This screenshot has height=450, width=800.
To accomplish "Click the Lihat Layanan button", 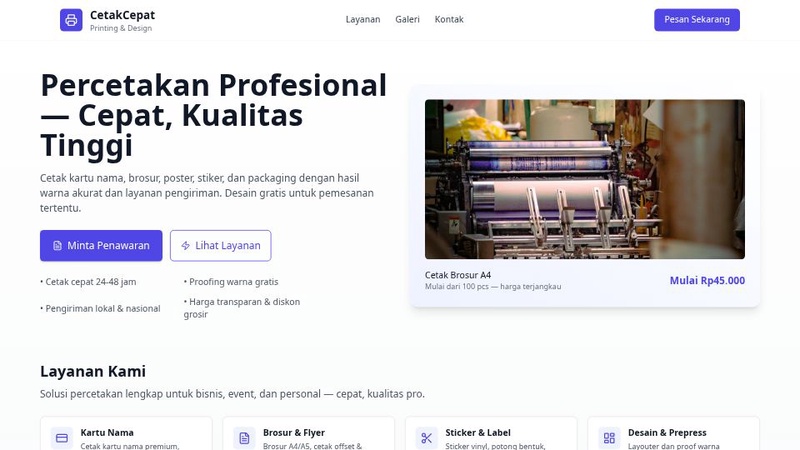I will [220, 245].
